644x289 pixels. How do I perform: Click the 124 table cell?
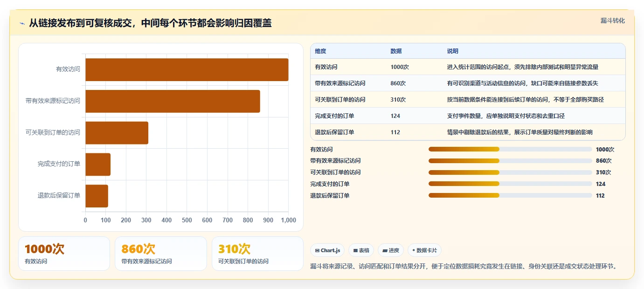pyautogui.click(x=395, y=116)
